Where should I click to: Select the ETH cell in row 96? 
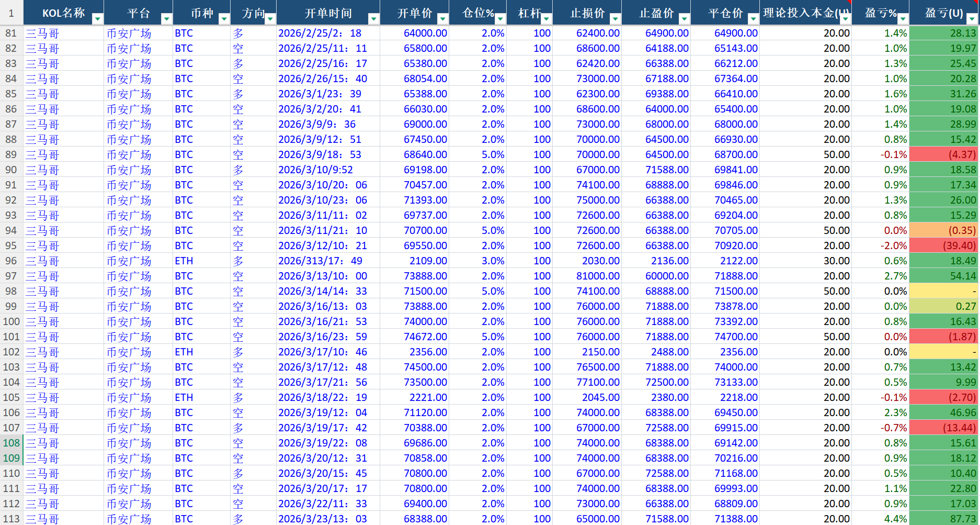(201, 261)
